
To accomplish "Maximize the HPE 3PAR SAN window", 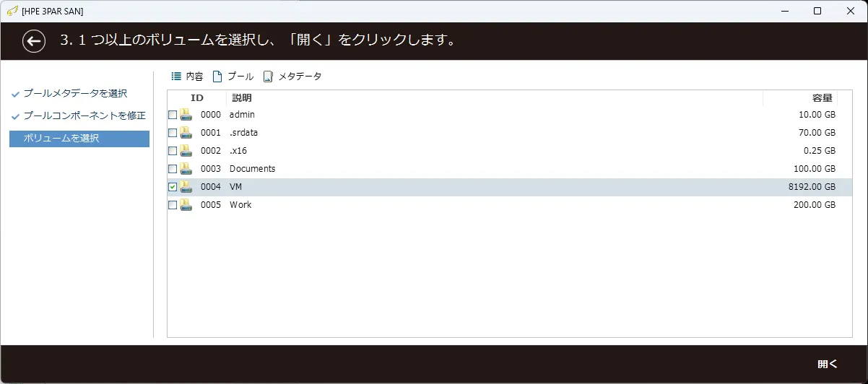I will click(817, 11).
